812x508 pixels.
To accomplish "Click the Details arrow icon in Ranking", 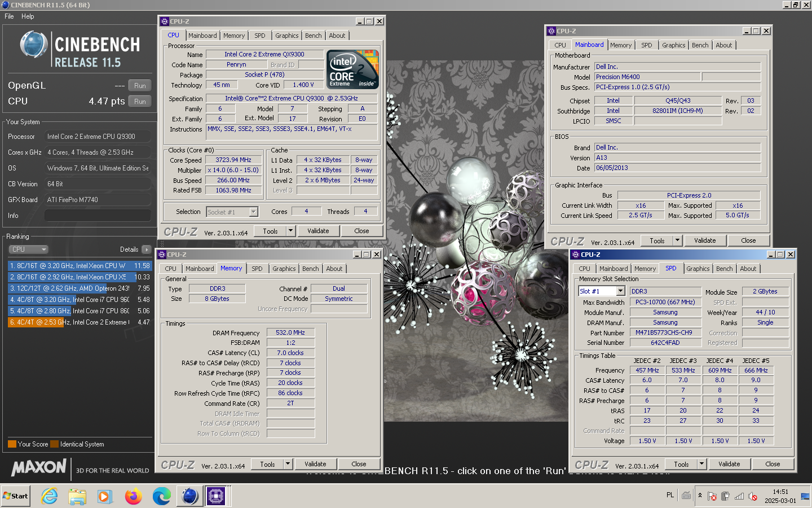I will (146, 249).
